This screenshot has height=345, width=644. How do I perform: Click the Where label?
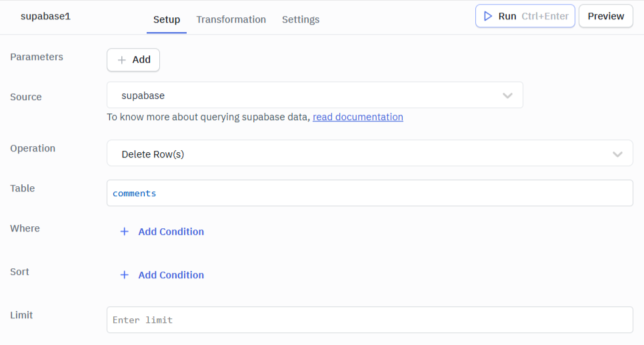click(x=25, y=228)
